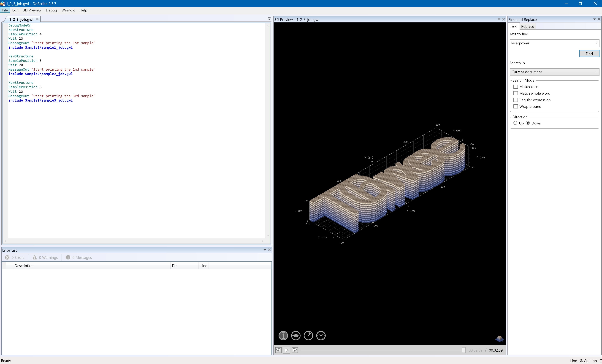Close the 3D Preview panel
Viewport: 602px width, 364px height.
click(504, 19)
